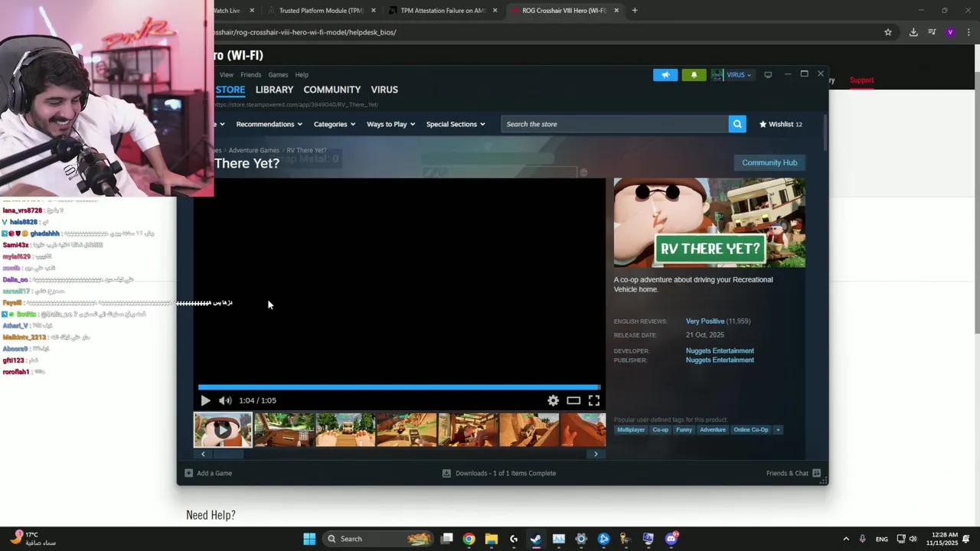Bookmark this page star icon in Chrome
Viewport: 980px width, 551px height.
(x=888, y=32)
